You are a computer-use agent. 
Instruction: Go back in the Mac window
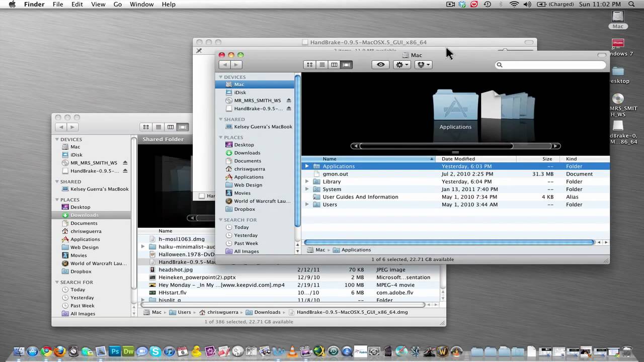(224, 64)
